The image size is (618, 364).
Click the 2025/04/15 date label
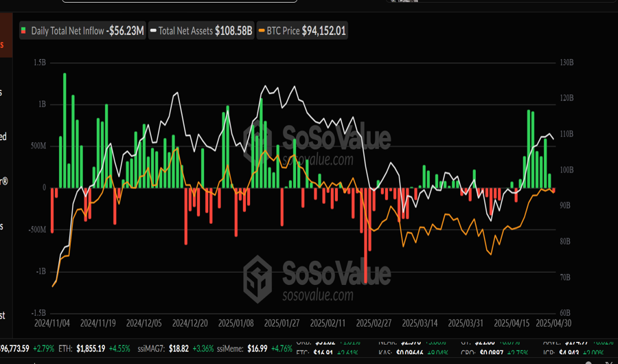point(512,323)
